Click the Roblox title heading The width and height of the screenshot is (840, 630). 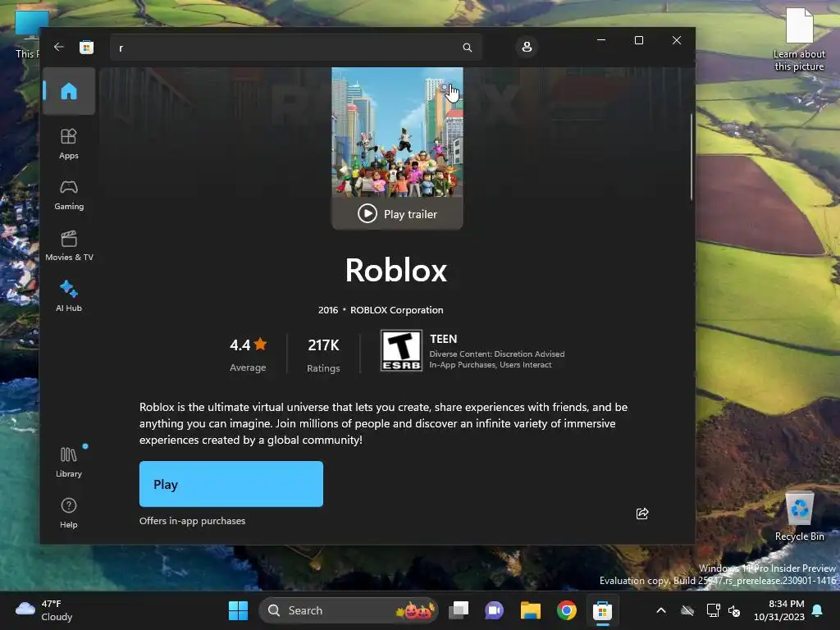pos(396,270)
